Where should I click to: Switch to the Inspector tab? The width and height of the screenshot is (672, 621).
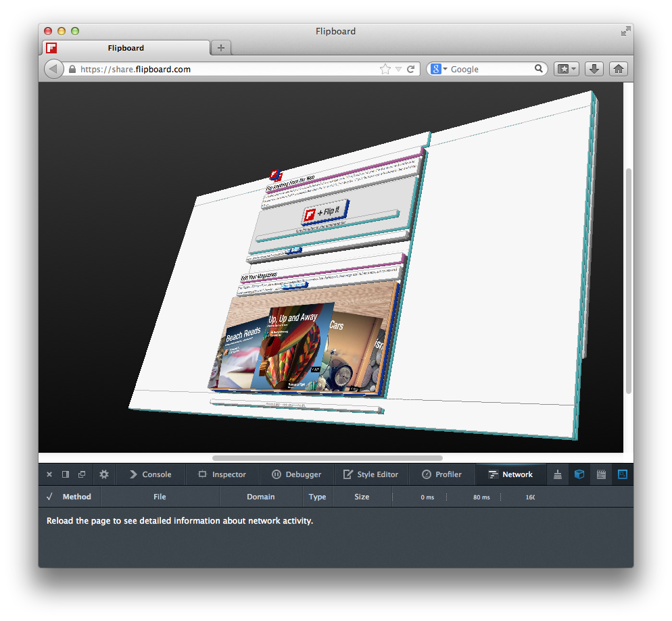pyautogui.click(x=222, y=474)
